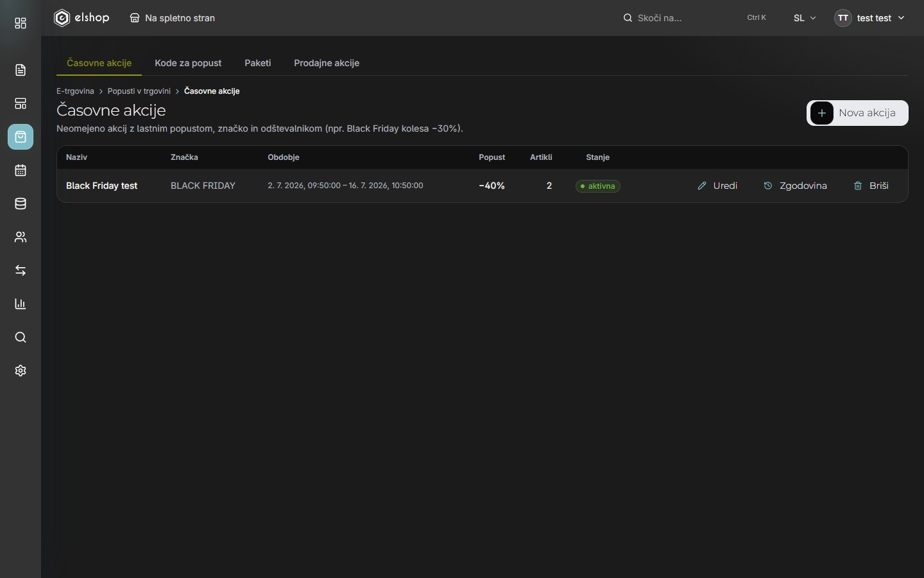Open the bar chart statistics icon
The height and width of the screenshot is (578, 924).
[21, 304]
